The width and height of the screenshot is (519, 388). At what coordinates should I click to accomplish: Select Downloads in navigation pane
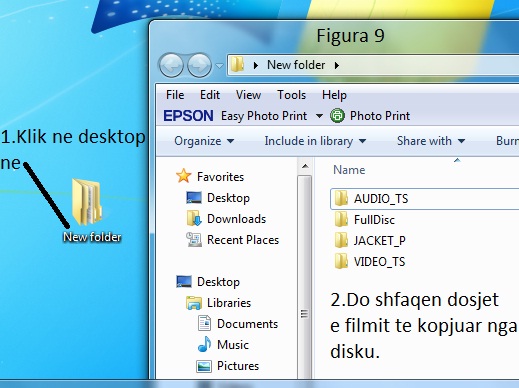click(236, 219)
